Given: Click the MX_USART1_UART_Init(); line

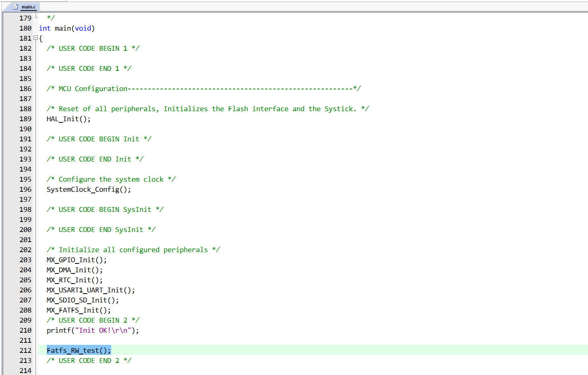Looking at the screenshot, I should pos(91,290).
